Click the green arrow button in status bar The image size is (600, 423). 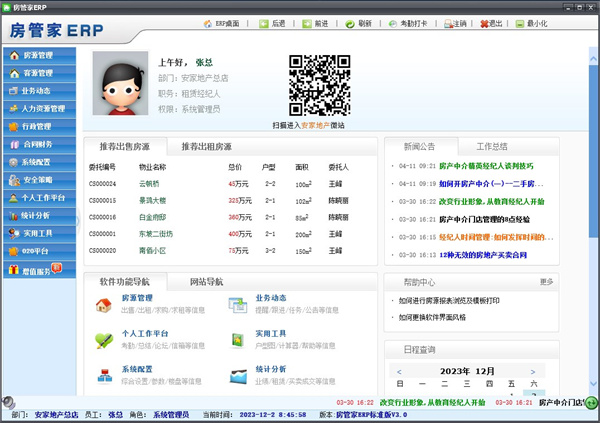coord(591,403)
